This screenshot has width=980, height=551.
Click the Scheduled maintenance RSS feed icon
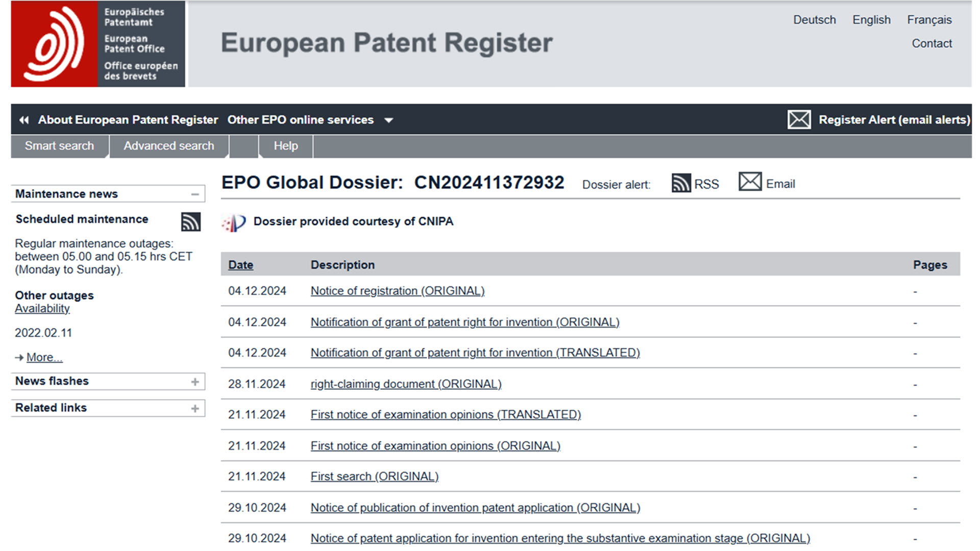[190, 222]
